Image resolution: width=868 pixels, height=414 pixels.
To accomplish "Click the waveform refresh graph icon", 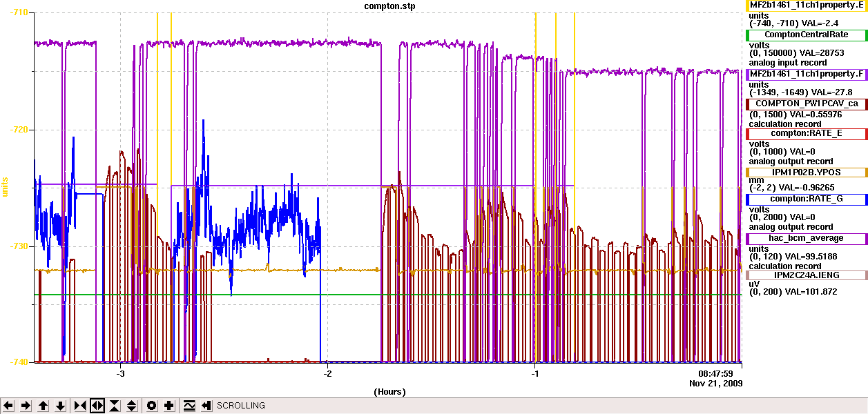I will click(x=189, y=406).
